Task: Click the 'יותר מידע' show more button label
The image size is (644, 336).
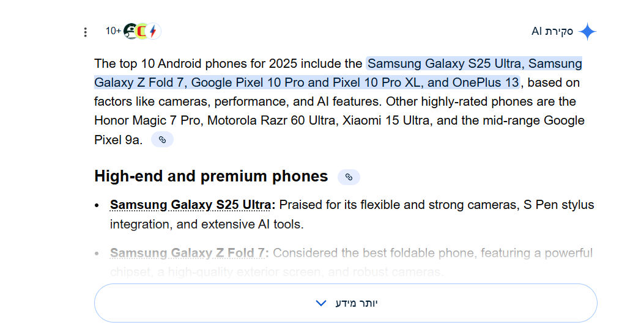Action: [357, 303]
